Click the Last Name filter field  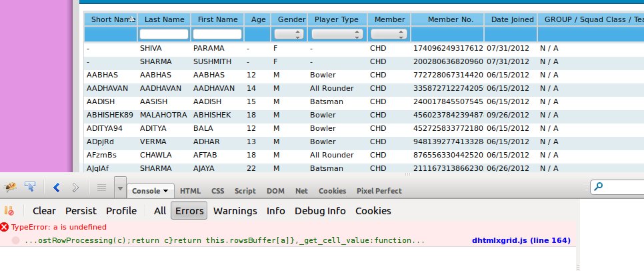coord(164,34)
